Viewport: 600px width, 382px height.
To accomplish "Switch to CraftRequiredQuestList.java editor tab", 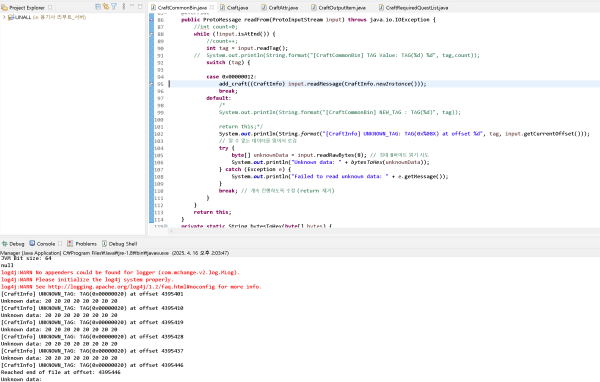I will click(417, 7).
